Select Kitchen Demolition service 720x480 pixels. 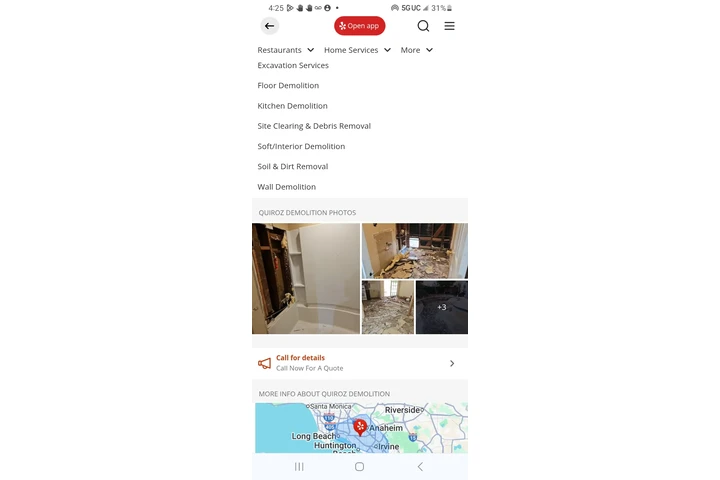click(292, 106)
